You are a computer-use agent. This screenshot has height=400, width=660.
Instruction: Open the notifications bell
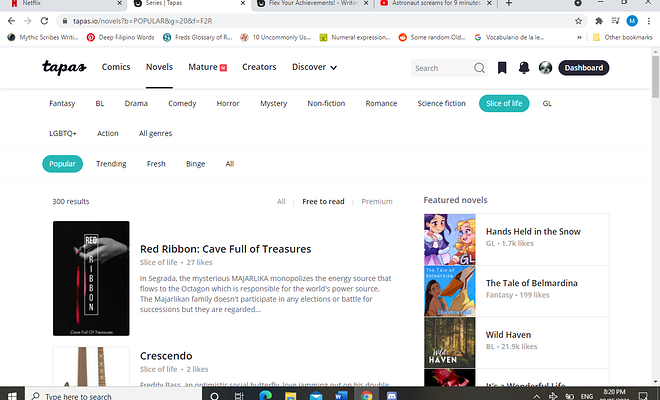524,68
